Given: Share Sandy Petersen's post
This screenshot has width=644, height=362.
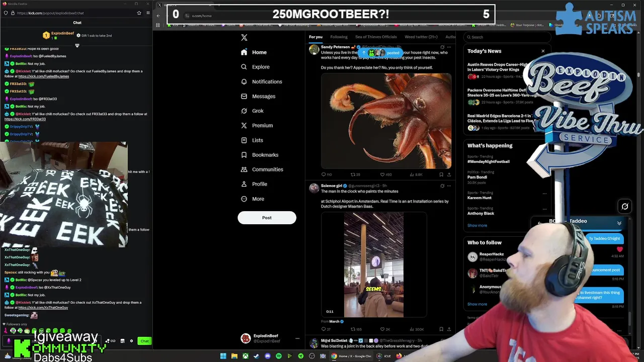Looking at the screenshot, I should point(449,174).
